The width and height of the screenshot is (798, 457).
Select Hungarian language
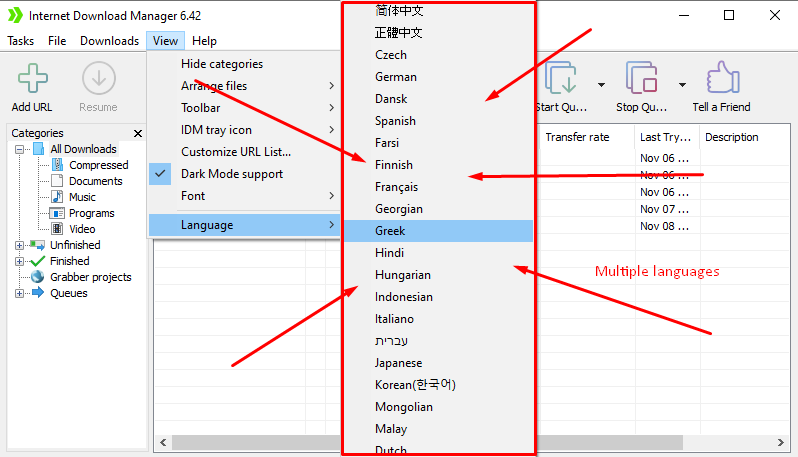click(438, 275)
